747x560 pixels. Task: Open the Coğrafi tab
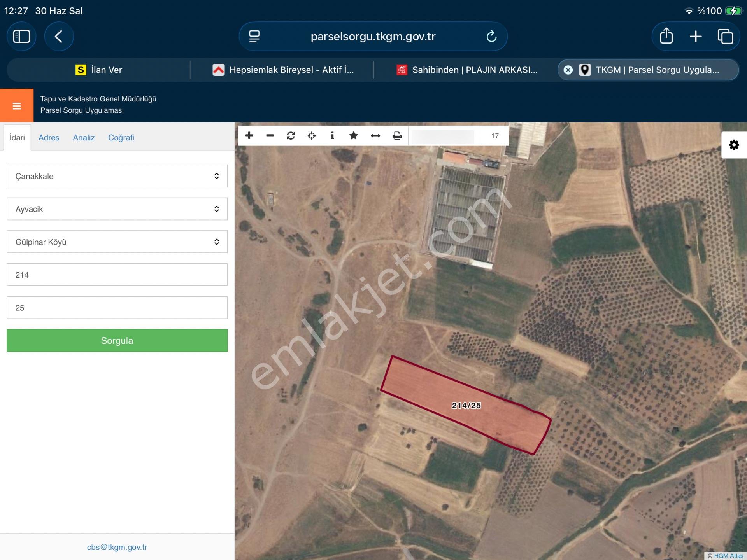[x=121, y=137]
